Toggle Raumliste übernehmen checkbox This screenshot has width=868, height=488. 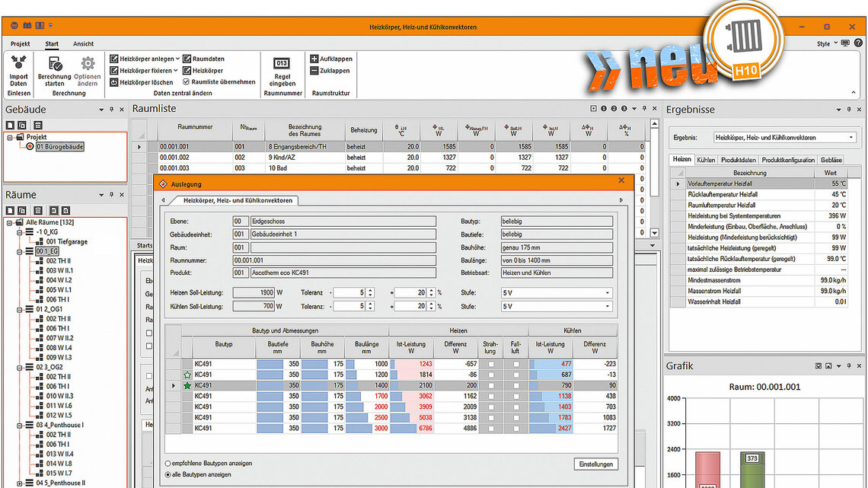(186, 82)
